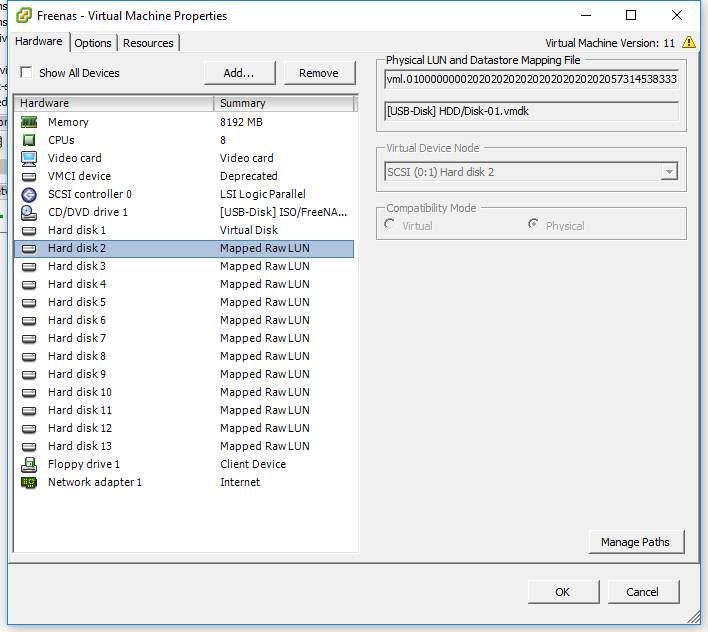Confirm with the OK button

tap(563, 592)
